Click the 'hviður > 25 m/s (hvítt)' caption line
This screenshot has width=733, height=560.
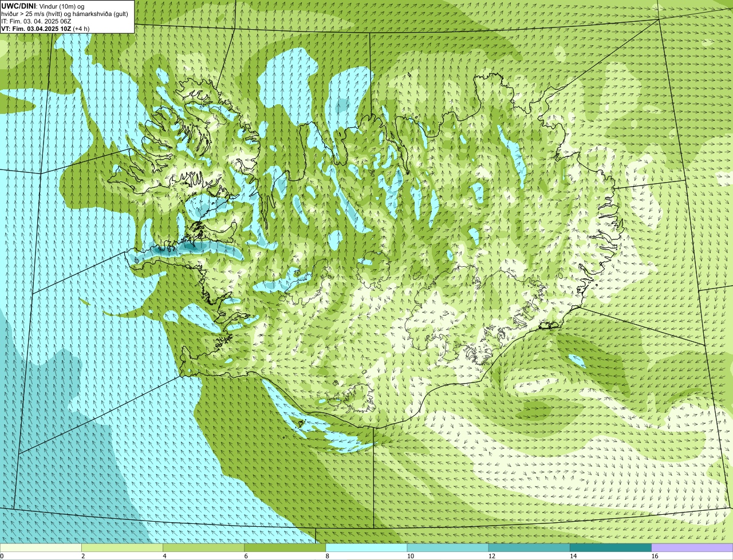click(65, 14)
